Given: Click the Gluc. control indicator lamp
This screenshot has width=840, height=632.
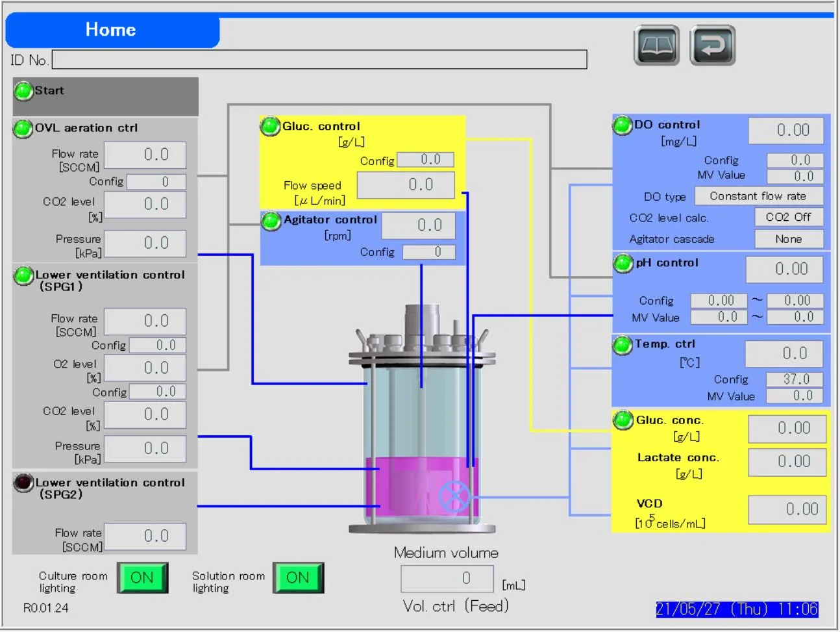Looking at the screenshot, I should click(x=270, y=127).
